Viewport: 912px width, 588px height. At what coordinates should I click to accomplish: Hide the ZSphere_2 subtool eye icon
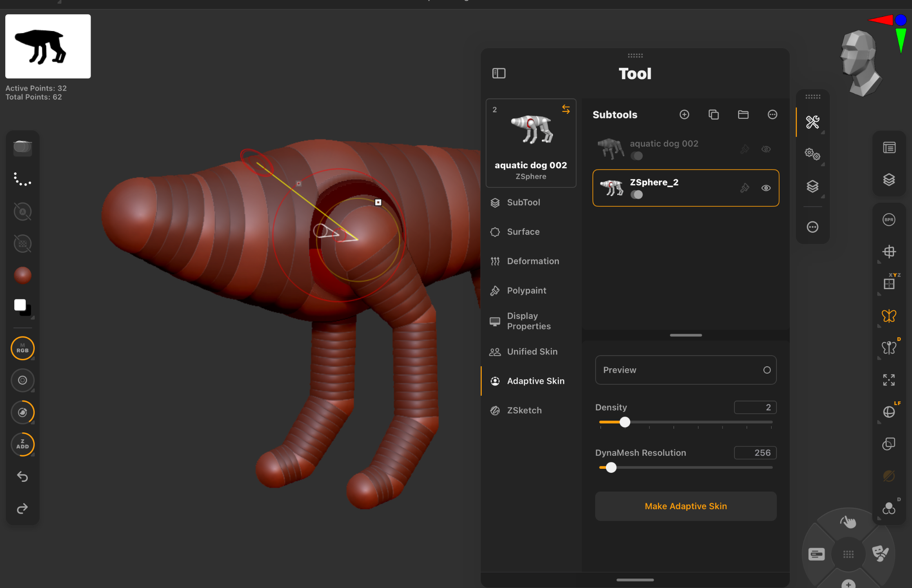point(766,188)
